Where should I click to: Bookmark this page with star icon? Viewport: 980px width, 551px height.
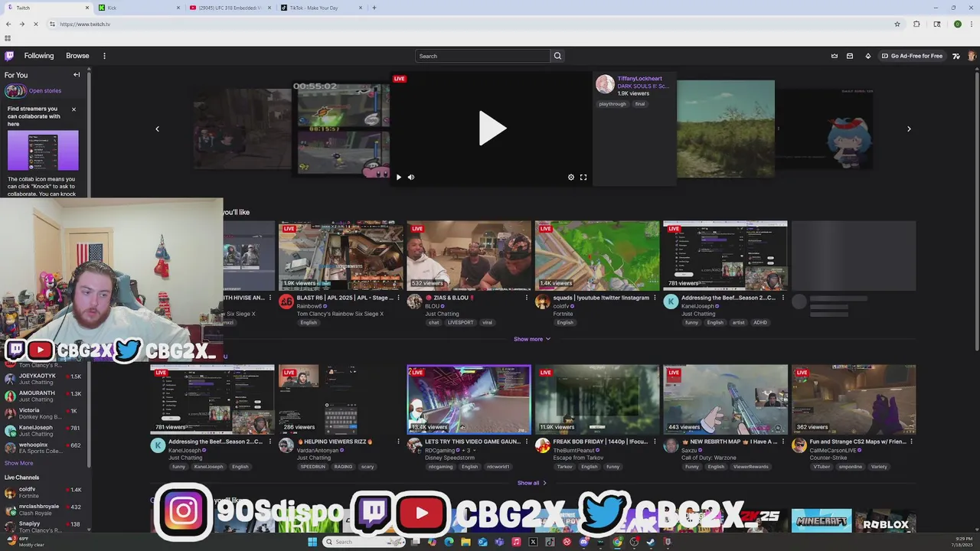(897, 24)
